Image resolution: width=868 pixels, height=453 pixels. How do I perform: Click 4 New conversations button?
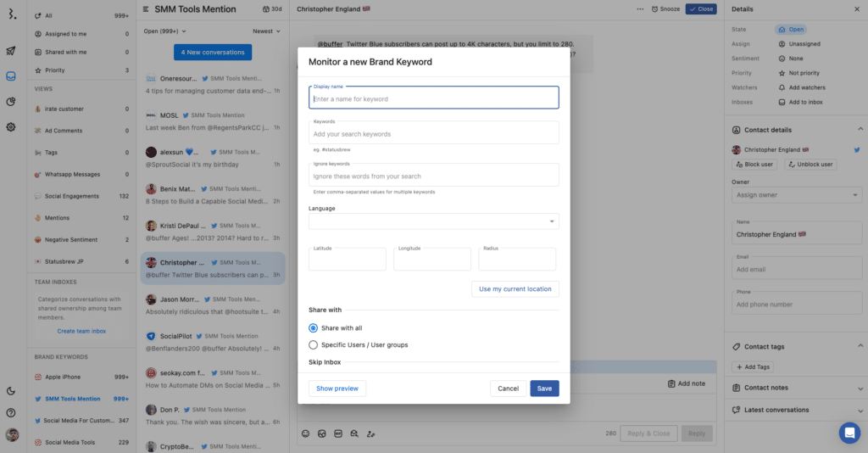pos(213,52)
